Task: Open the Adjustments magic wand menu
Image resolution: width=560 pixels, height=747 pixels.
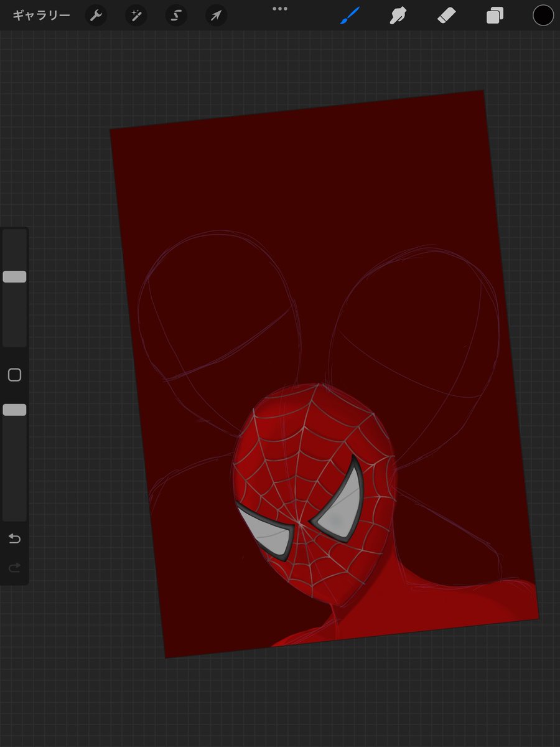Action: [136, 16]
